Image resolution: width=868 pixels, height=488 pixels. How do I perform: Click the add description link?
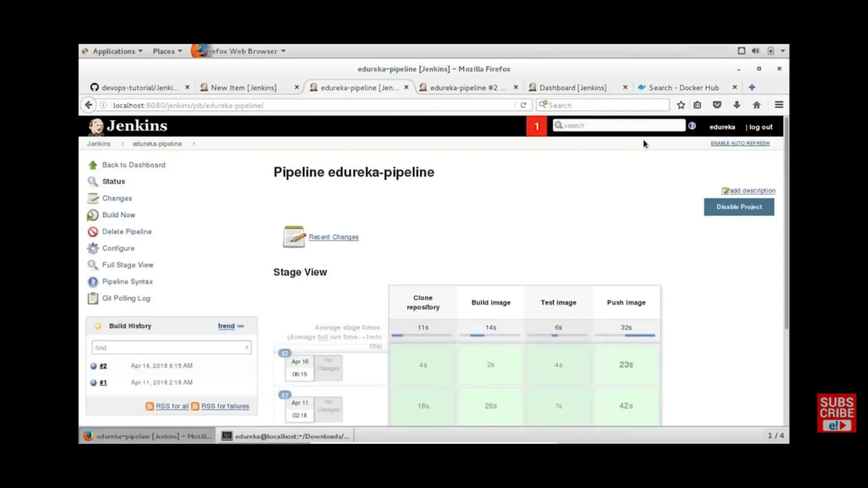[752, 191]
